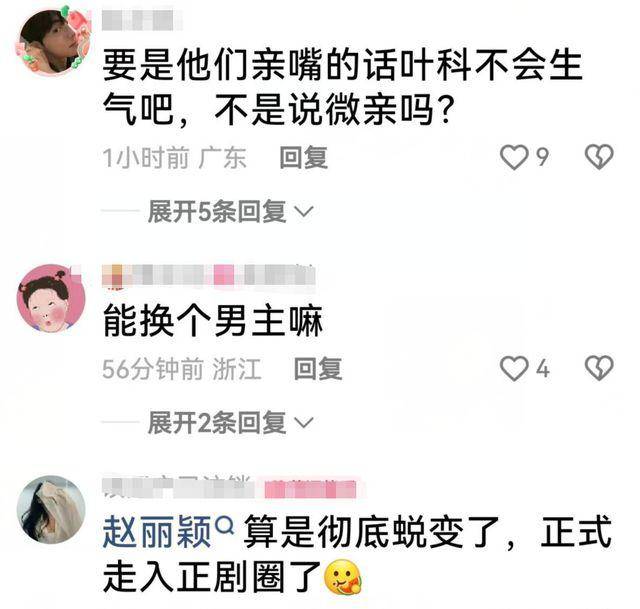Select the comment starting with 要是他们亲嘴
Image resolution: width=640 pixels, height=609 pixels.
coord(342,87)
